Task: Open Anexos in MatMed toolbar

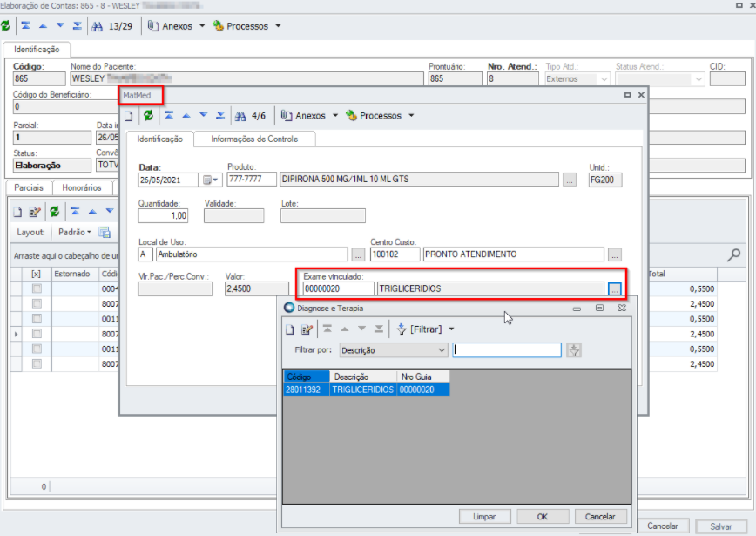Action: 303,116
